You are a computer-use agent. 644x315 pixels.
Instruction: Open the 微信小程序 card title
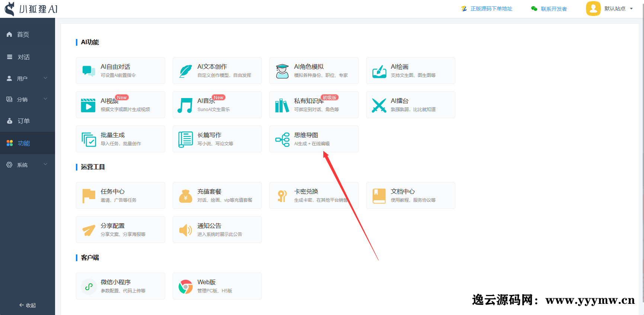(115, 282)
